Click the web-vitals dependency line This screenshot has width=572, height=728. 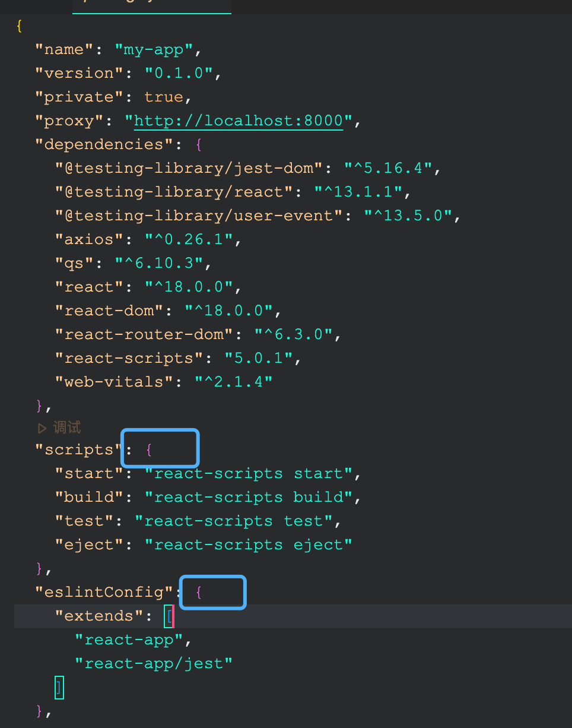pos(104,381)
